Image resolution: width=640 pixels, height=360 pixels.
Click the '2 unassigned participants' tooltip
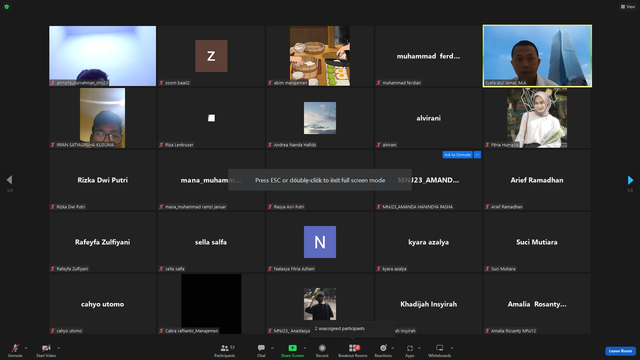[x=352, y=329]
